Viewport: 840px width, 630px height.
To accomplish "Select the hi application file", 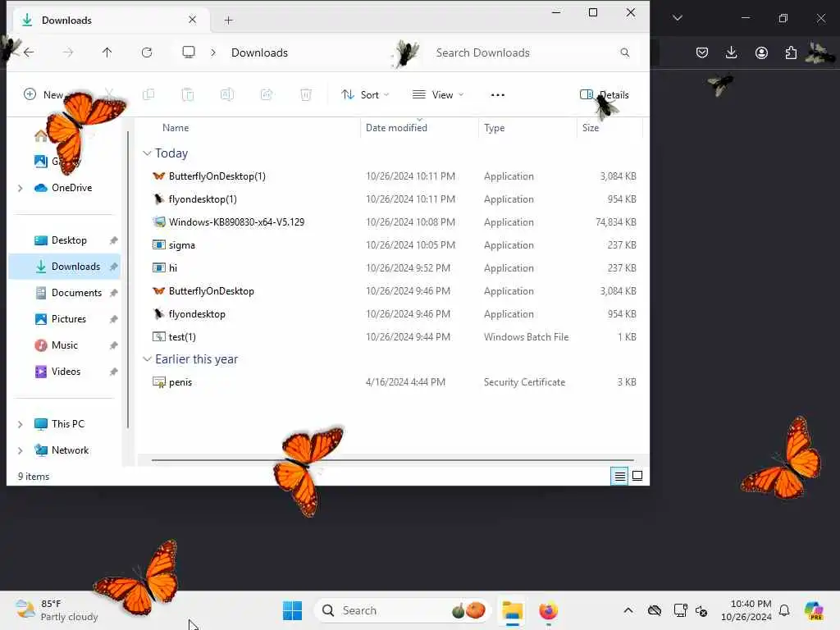I will coord(172,268).
